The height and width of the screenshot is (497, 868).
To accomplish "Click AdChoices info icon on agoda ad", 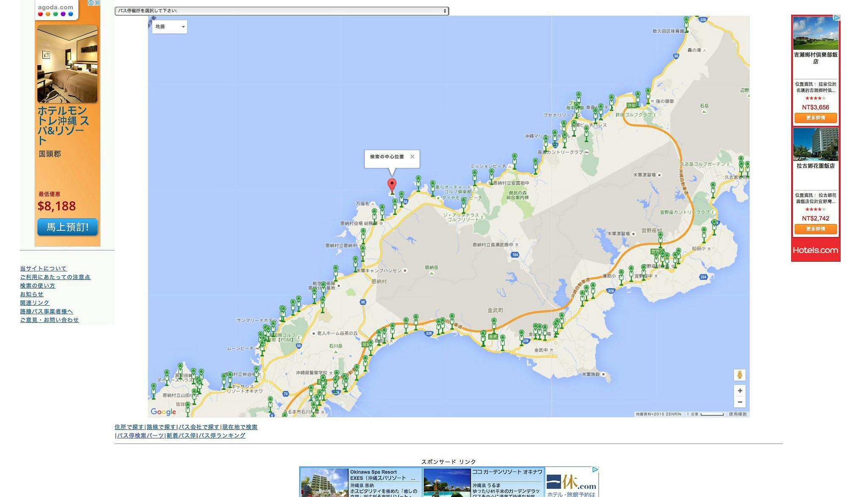I will pos(90,3).
